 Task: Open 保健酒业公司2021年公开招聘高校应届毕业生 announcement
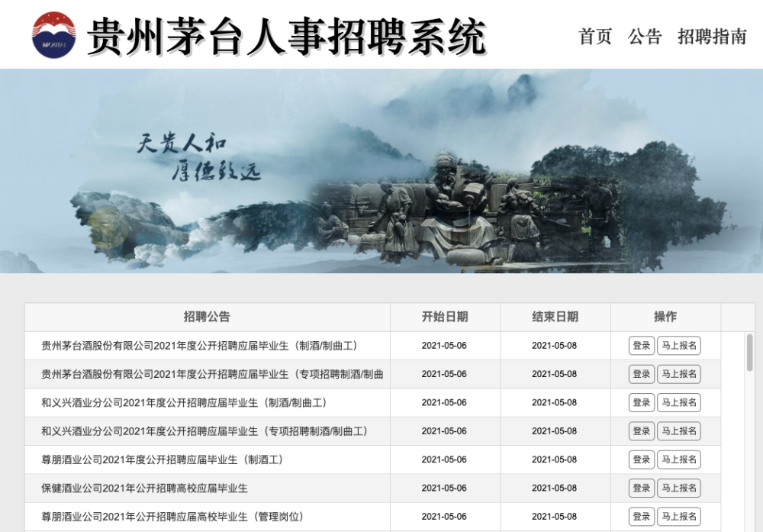coord(144,488)
